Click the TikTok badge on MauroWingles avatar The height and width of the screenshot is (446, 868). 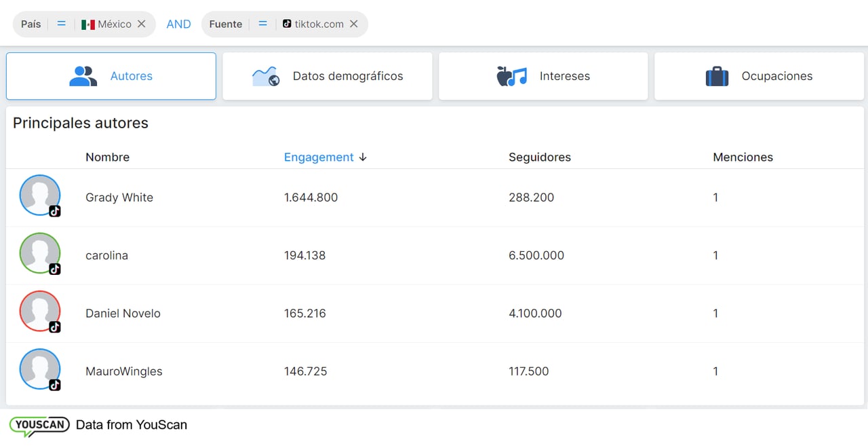click(55, 385)
